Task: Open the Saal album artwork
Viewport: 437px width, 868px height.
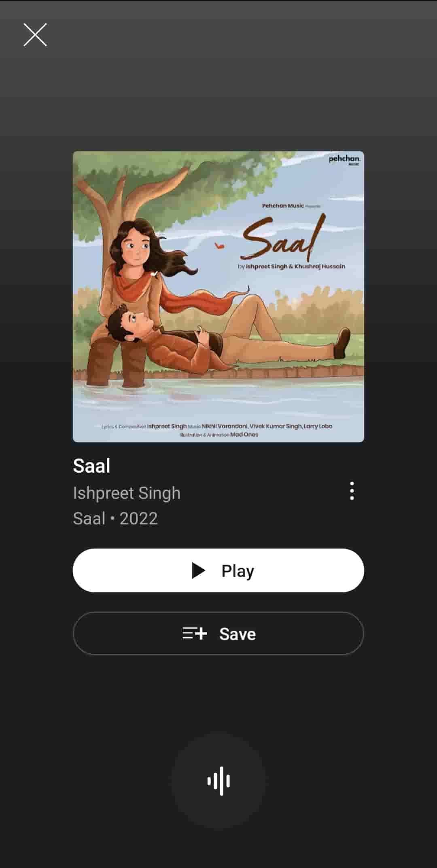Action: coord(218,297)
